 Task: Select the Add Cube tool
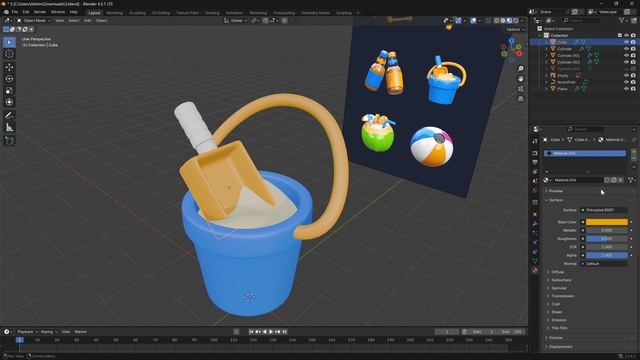point(9,141)
